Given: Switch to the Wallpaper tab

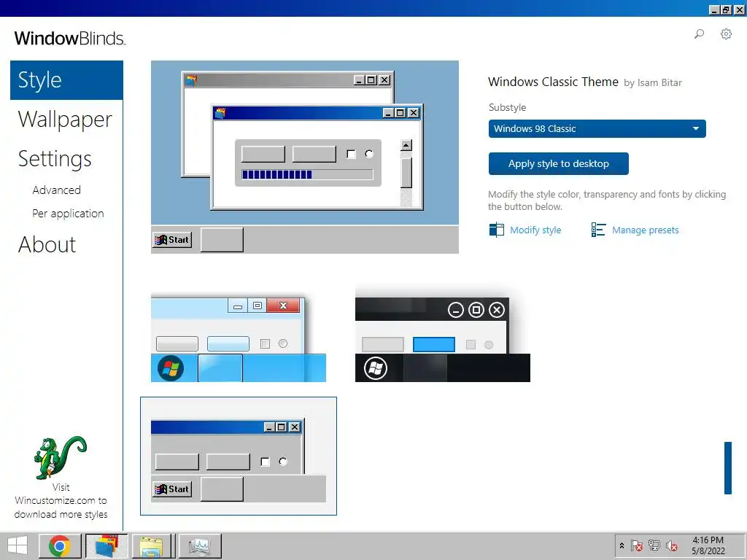Looking at the screenshot, I should [65, 119].
